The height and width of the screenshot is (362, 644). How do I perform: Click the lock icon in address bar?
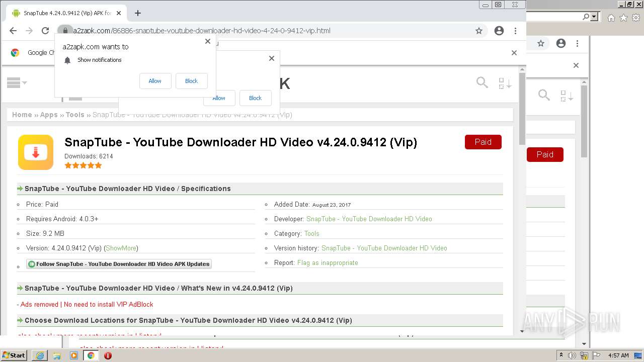tap(65, 31)
